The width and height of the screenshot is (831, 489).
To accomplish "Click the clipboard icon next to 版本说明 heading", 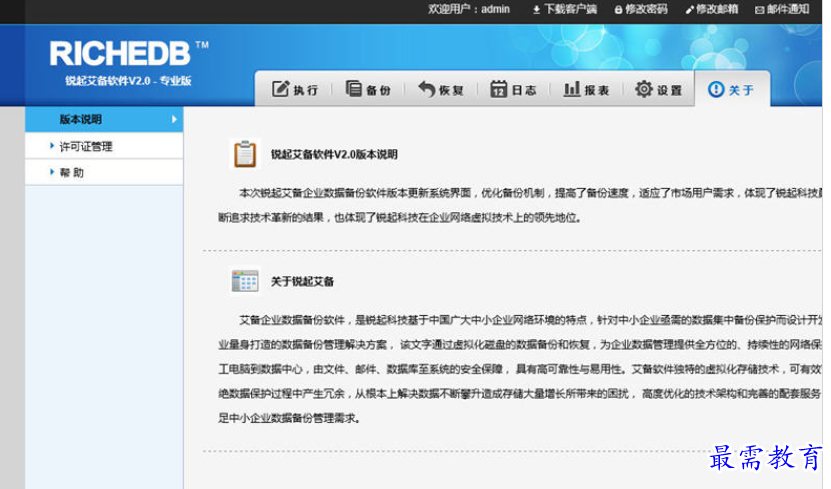I will coord(245,154).
